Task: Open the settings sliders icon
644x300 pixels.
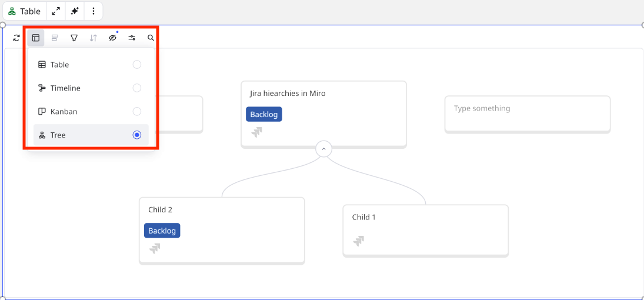Action: click(x=132, y=38)
